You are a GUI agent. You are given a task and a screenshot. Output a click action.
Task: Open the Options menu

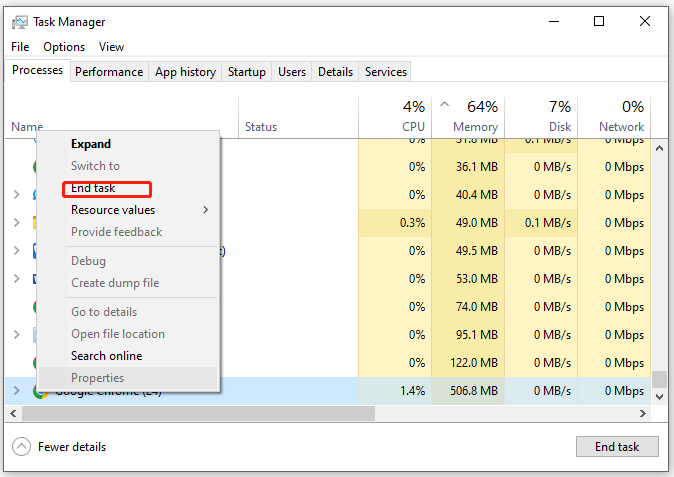pos(64,47)
